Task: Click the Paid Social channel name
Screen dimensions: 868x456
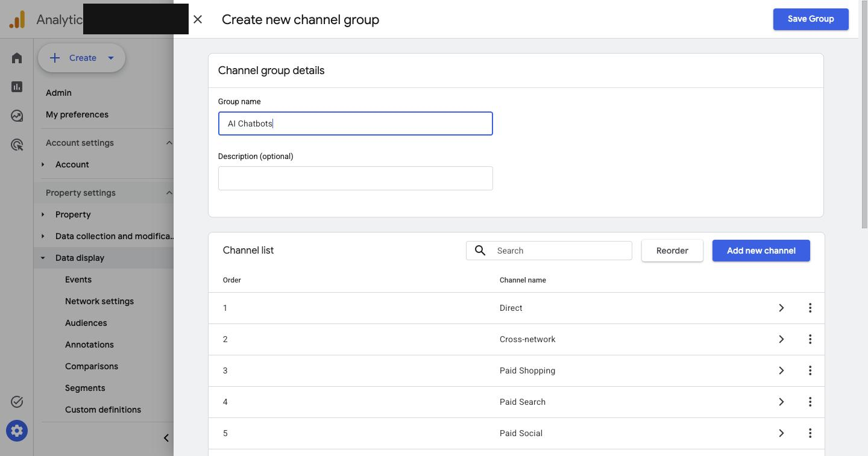Action: point(521,433)
